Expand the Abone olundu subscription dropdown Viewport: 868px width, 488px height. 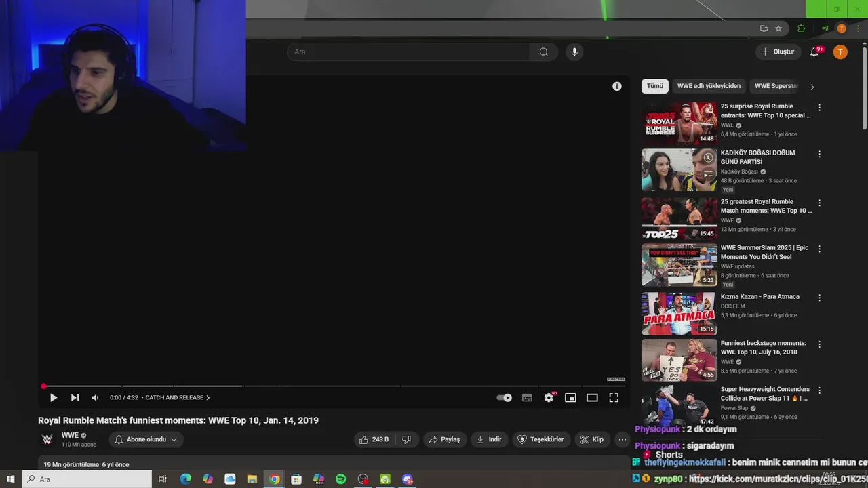(146, 439)
